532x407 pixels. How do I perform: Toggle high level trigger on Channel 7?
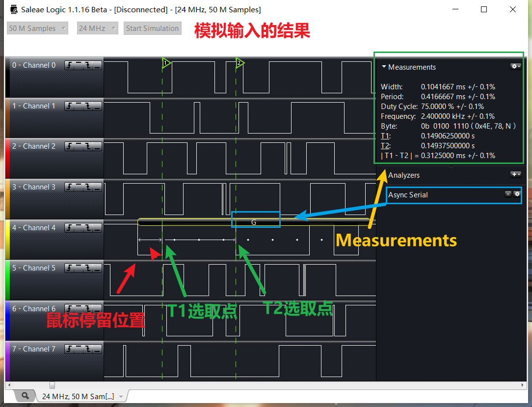pos(79,349)
